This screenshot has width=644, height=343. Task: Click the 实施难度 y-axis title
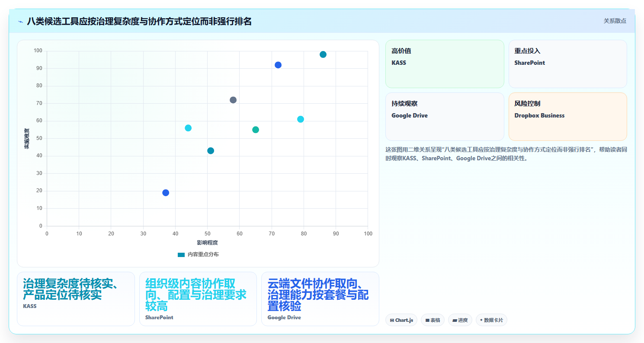click(27, 139)
